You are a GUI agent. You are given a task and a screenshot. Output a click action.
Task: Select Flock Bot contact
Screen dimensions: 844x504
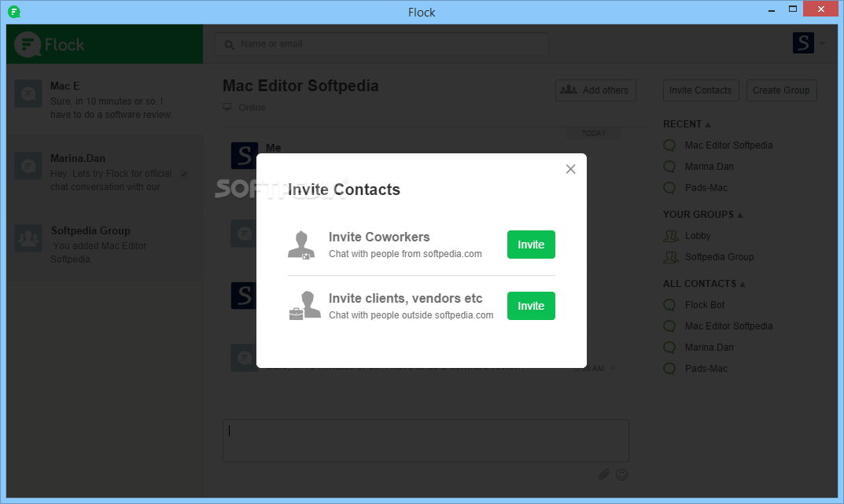(x=705, y=305)
